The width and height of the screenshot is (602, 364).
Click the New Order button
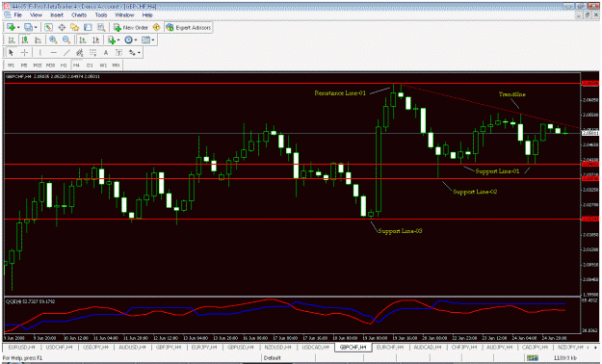coord(131,28)
